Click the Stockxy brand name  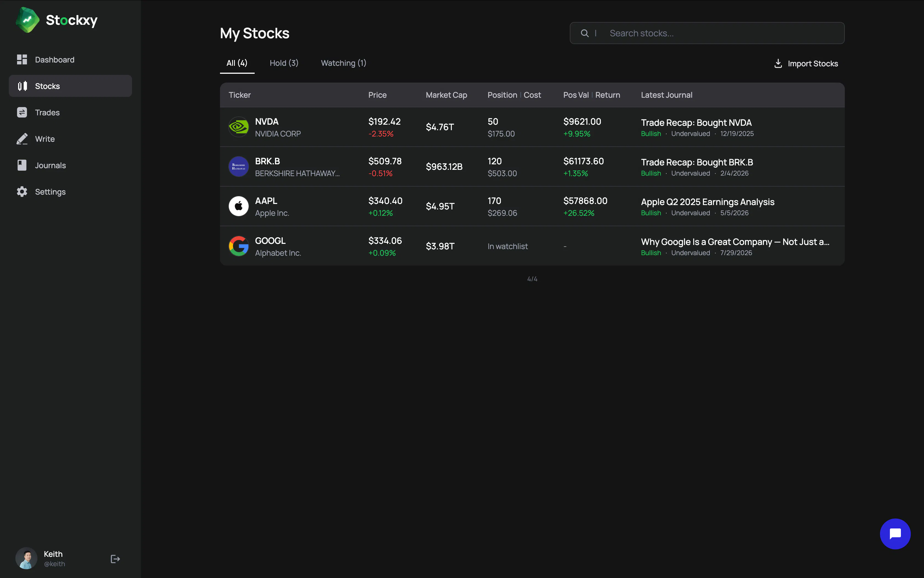point(71,20)
